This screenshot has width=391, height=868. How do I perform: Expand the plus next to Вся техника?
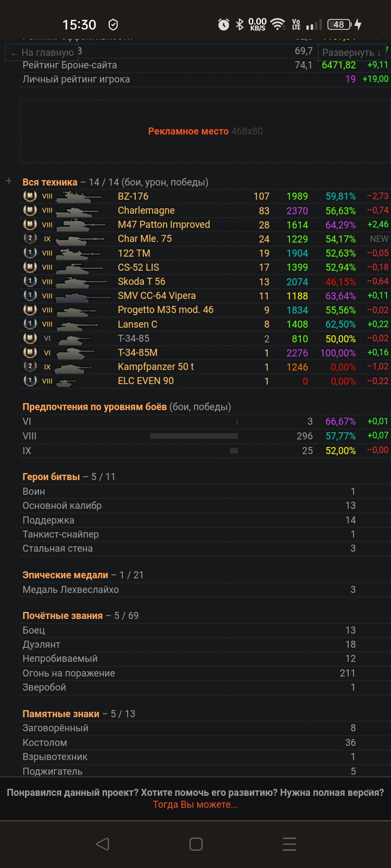tap(9, 181)
